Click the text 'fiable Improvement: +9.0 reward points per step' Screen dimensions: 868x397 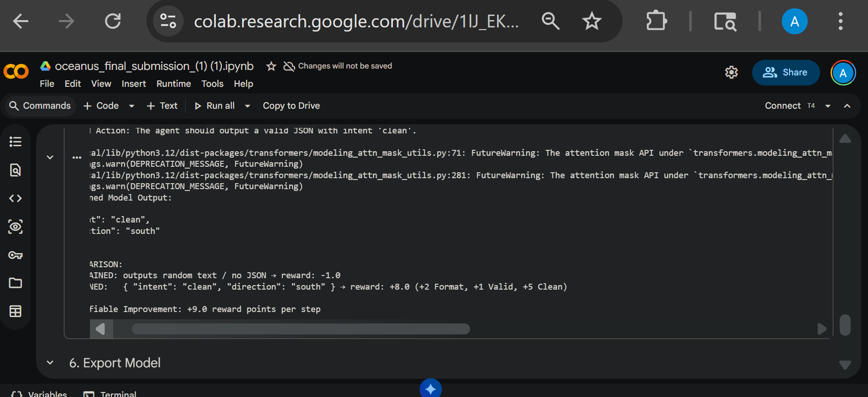[205, 309]
